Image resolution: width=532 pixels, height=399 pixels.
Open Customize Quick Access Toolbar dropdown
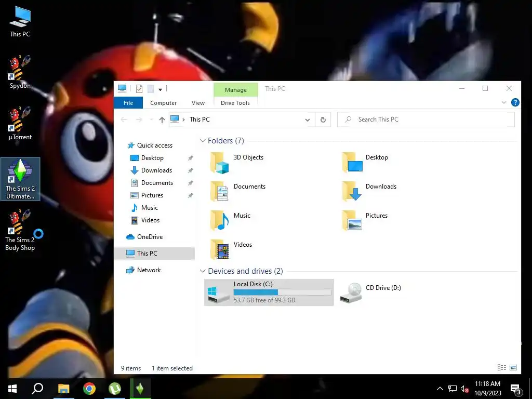tap(160, 89)
